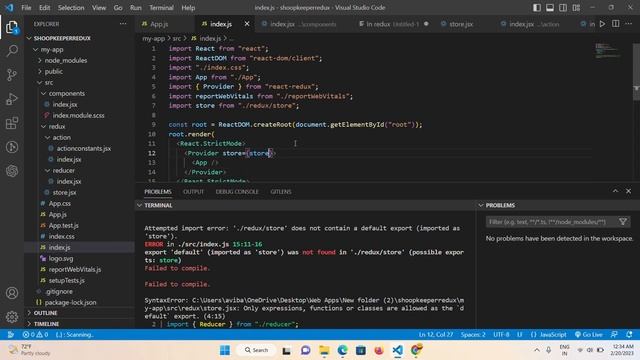Open Customize Layout icon in title bar
The height and width of the screenshot is (360, 640).
576,8
